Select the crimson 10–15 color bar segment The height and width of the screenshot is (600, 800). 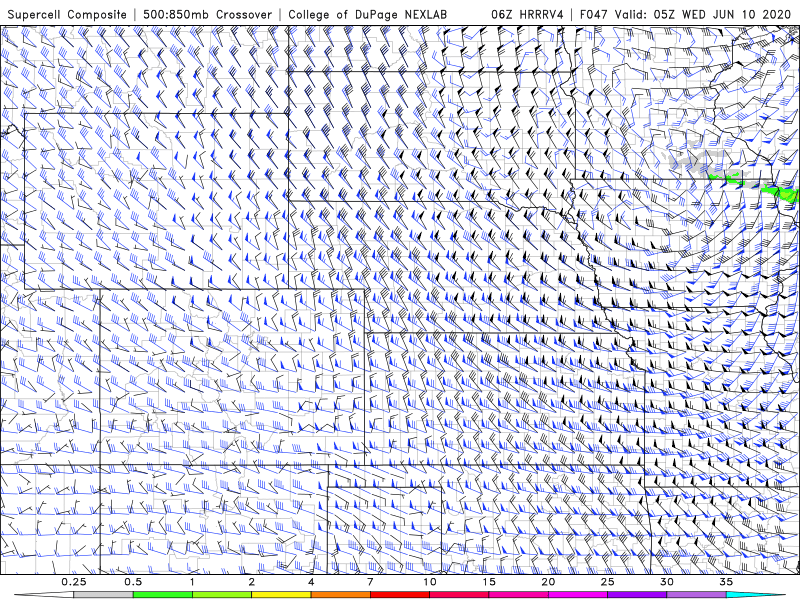(459, 595)
